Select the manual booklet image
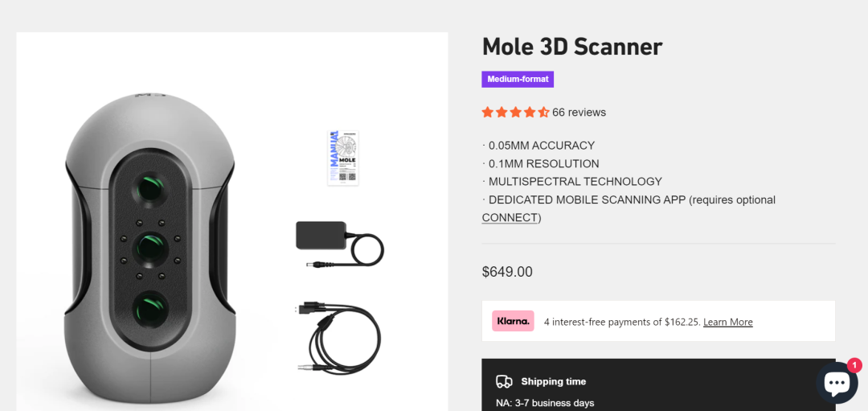The width and height of the screenshot is (868, 411). [343, 158]
